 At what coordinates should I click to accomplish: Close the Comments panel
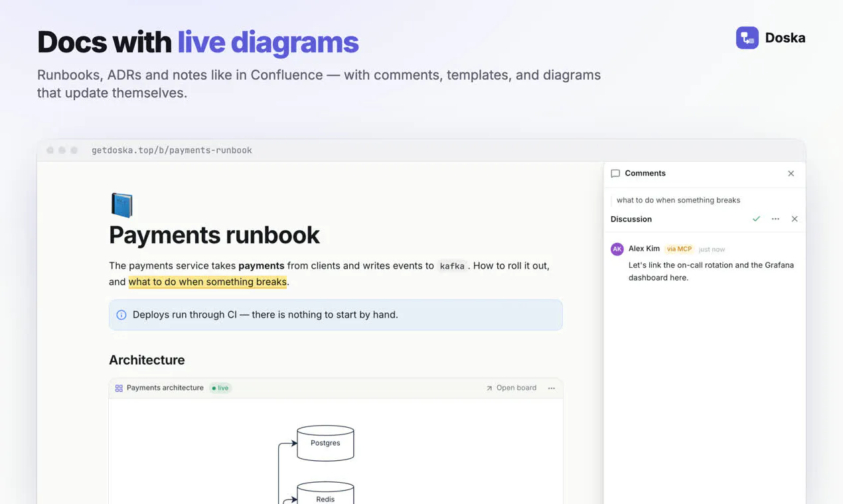(791, 174)
